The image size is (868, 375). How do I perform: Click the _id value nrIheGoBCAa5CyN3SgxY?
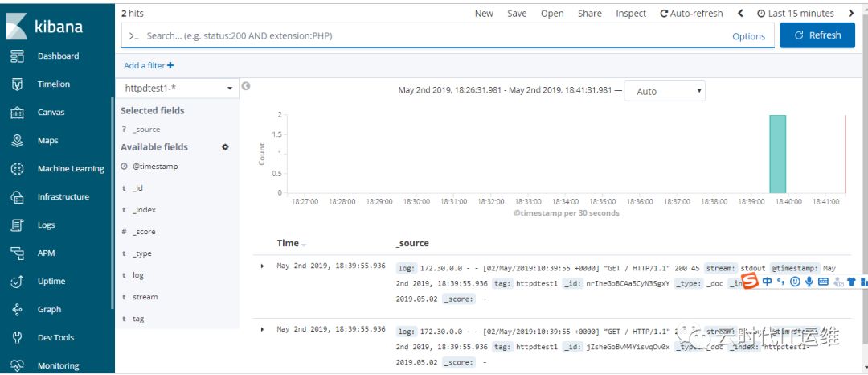click(x=628, y=283)
